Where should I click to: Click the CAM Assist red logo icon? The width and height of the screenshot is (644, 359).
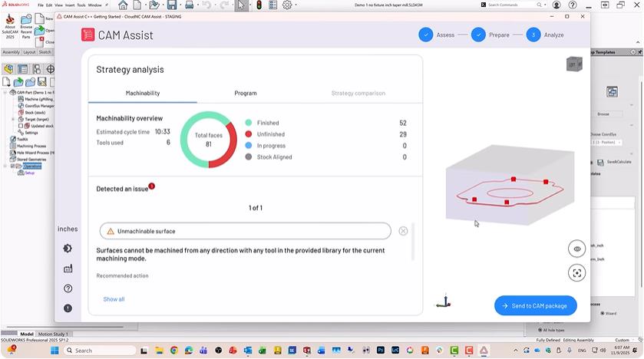tap(88, 35)
